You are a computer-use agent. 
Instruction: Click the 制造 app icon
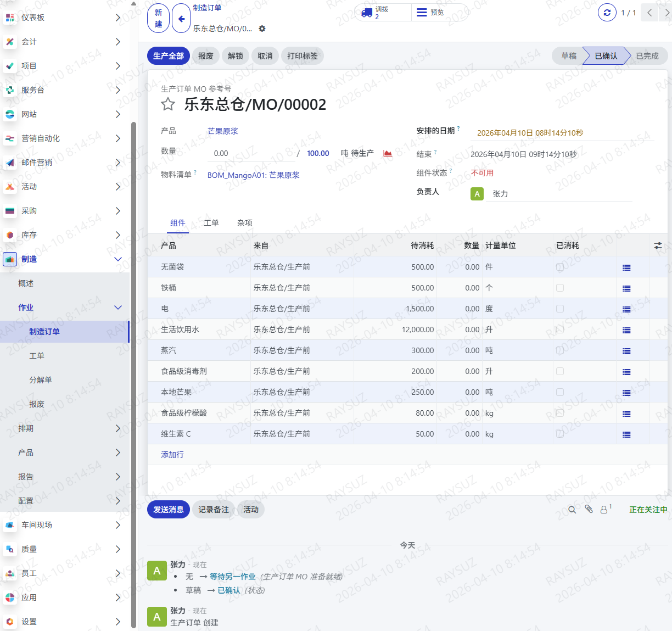pos(10,259)
